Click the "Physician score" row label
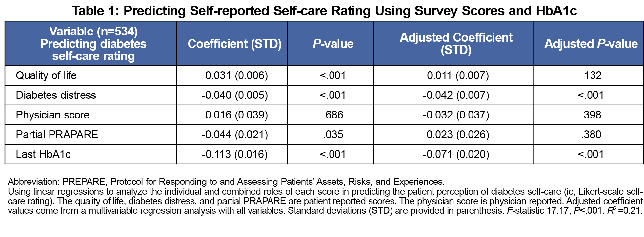 tap(53, 115)
